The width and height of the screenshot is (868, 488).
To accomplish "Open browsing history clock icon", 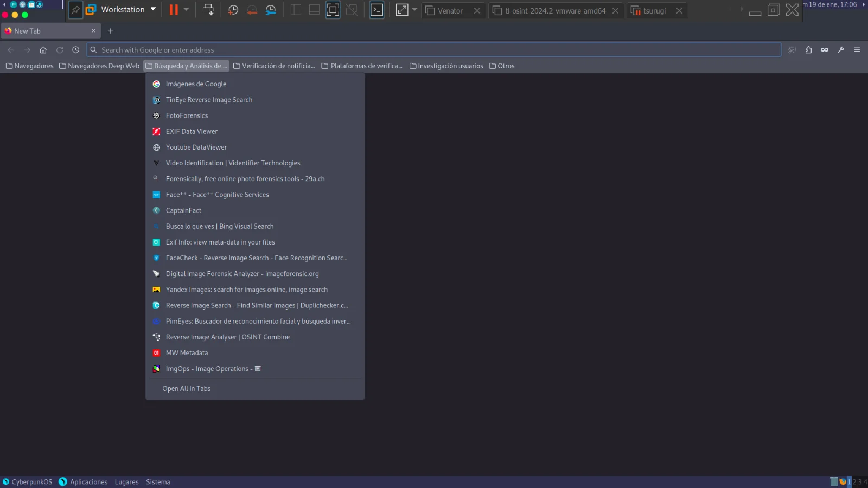I will 76,50.
